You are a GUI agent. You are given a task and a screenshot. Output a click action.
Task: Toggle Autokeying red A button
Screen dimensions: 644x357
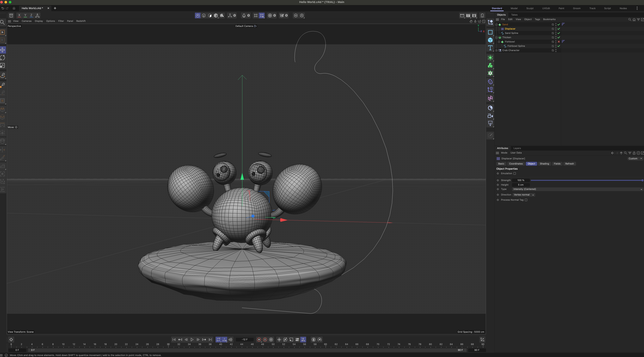[x=265, y=340]
